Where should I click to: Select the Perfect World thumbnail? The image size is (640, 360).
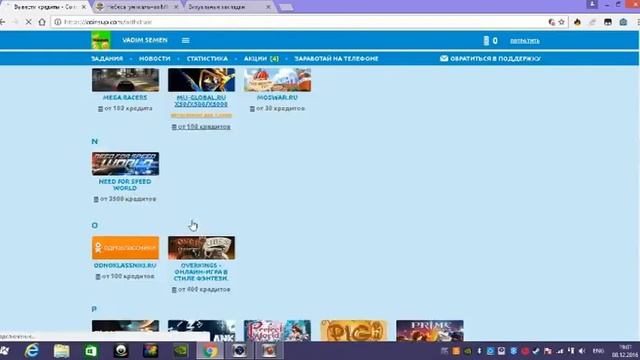(x=278, y=331)
